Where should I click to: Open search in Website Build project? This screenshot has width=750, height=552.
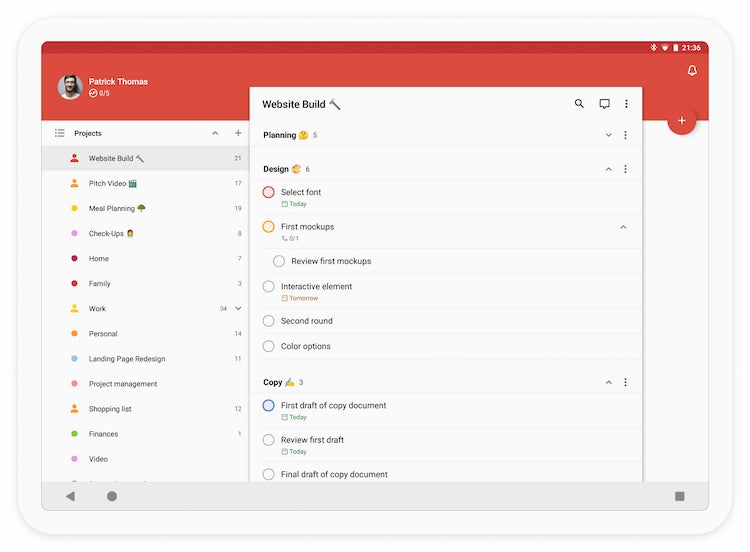(x=579, y=104)
